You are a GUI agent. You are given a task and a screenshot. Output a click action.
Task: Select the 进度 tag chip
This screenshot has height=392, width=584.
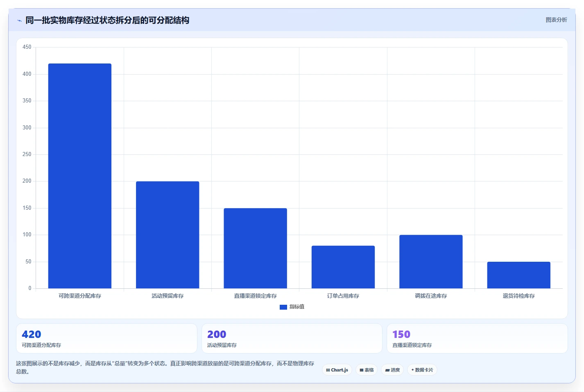pyautogui.click(x=392, y=370)
